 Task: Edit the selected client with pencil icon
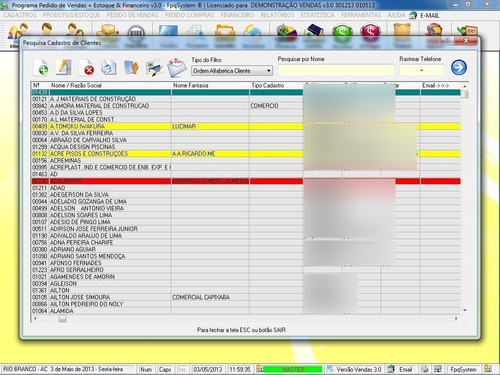pyautogui.click(x=63, y=68)
